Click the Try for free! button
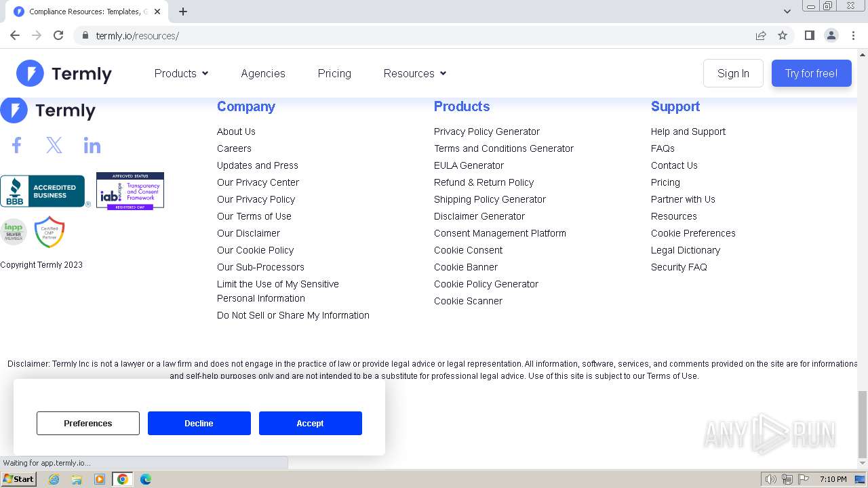 coord(811,73)
